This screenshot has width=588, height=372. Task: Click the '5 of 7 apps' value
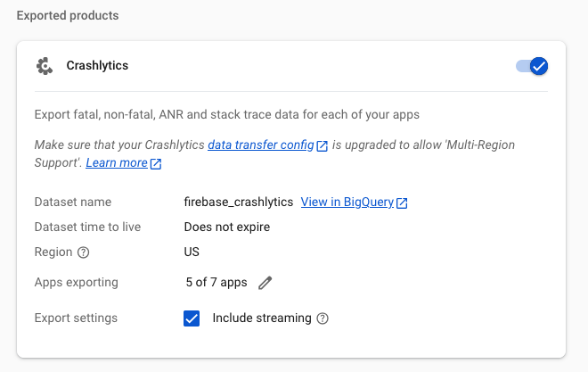coord(216,282)
